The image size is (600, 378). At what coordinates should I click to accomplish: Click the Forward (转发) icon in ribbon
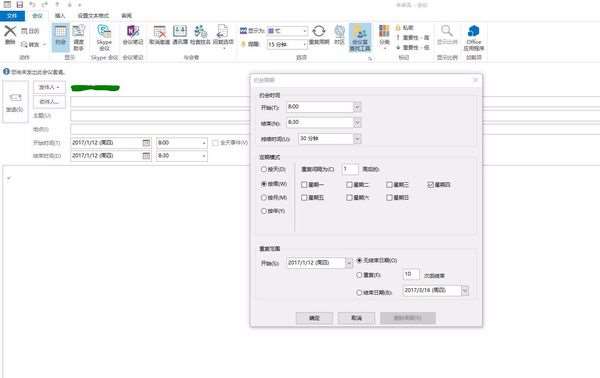tap(24, 44)
